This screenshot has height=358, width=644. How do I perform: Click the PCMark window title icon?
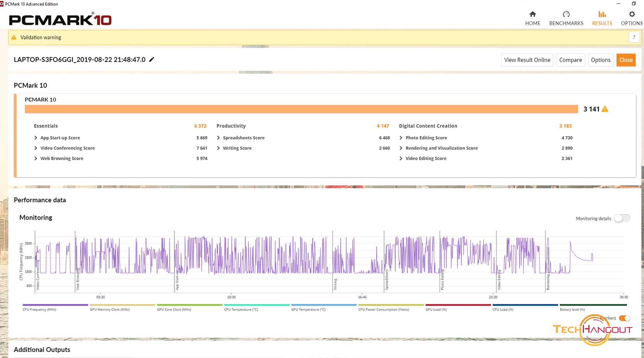click(x=2, y=4)
